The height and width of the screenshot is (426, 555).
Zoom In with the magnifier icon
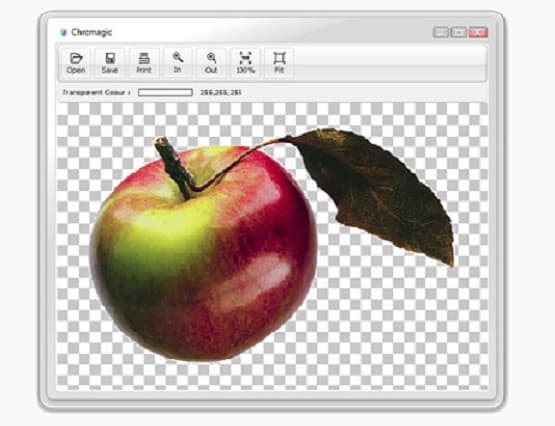click(177, 63)
